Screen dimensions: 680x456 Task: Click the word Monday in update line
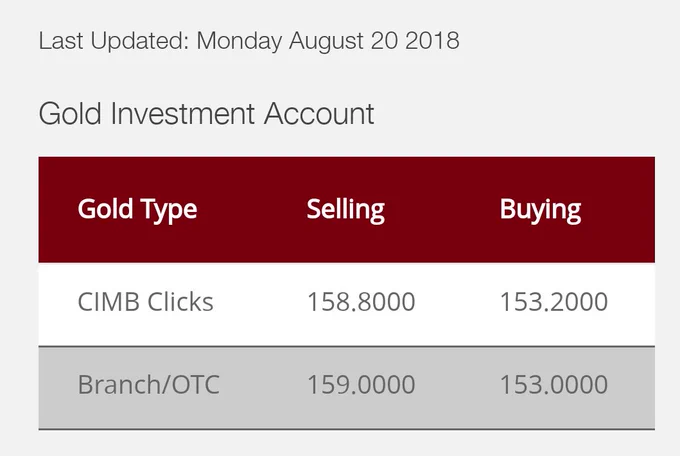tap(239, 42)
